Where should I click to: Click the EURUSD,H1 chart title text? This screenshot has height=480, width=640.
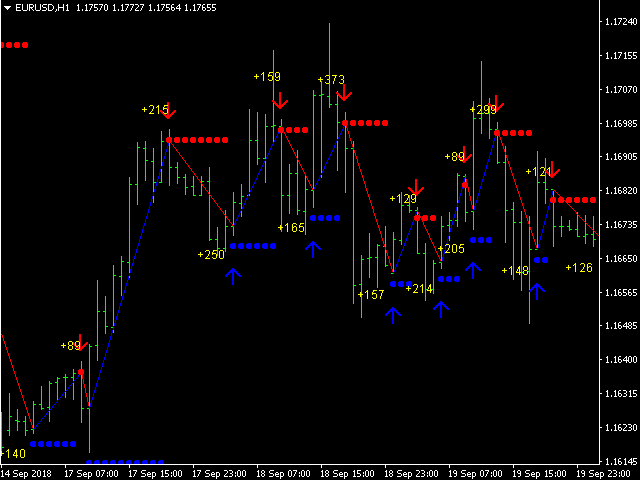point(42,8)
